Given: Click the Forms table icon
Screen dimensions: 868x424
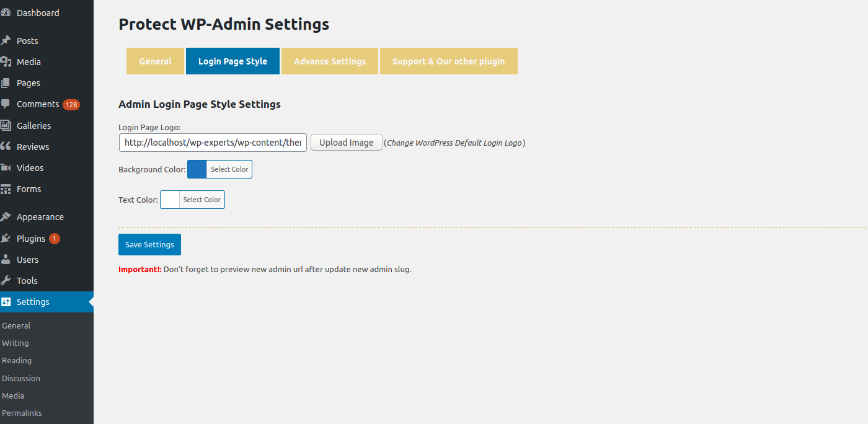Looking at the screenshot, I should (6, 188).
